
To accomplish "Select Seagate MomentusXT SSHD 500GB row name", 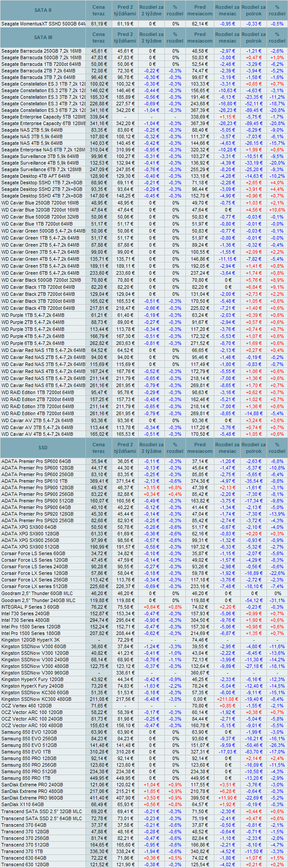I will 43,24.
